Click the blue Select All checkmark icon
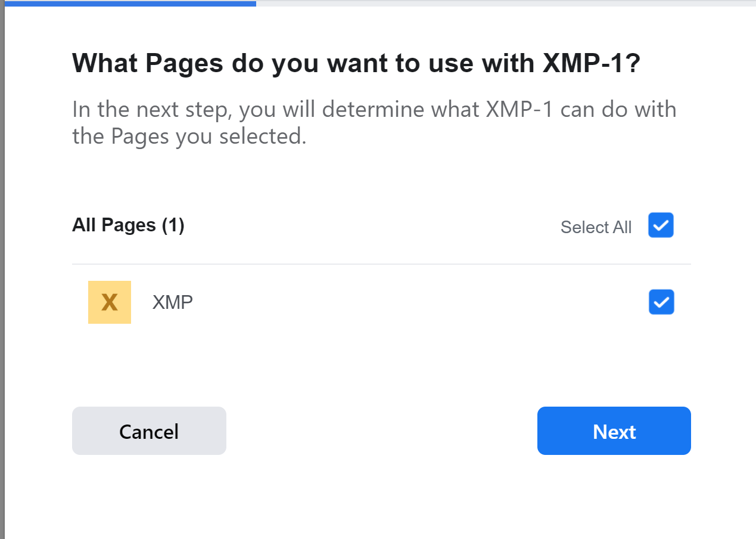756x539 pixels. (x=661, y=225)
